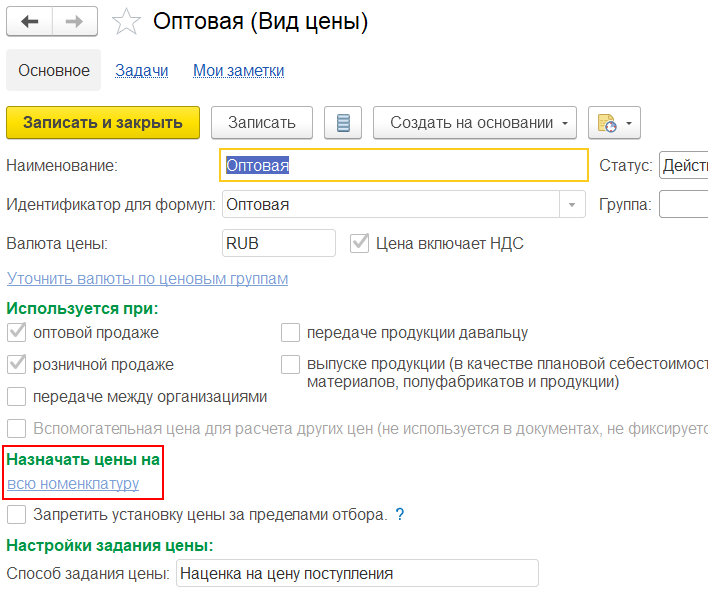Open 'Уточнить валюты по ценовым группам' link

tap(147, 278)
